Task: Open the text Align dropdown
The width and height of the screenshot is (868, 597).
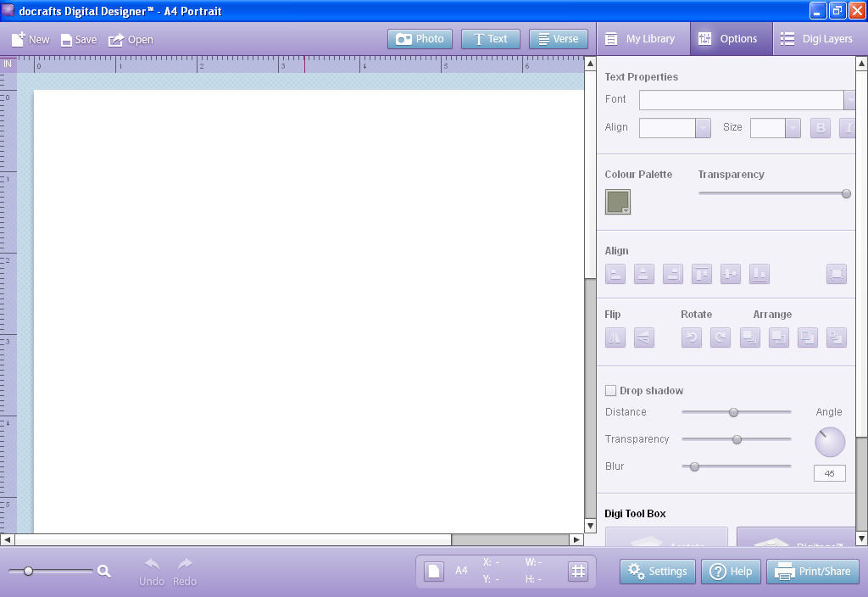Action: coord(702,127)
